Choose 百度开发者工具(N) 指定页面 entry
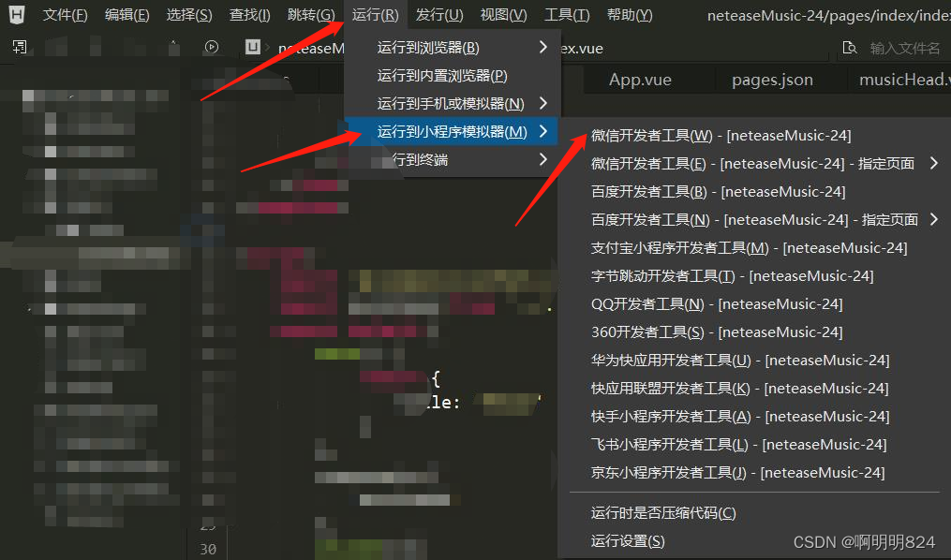The height and width of the screenshot is (560, 951). (754, 219)
